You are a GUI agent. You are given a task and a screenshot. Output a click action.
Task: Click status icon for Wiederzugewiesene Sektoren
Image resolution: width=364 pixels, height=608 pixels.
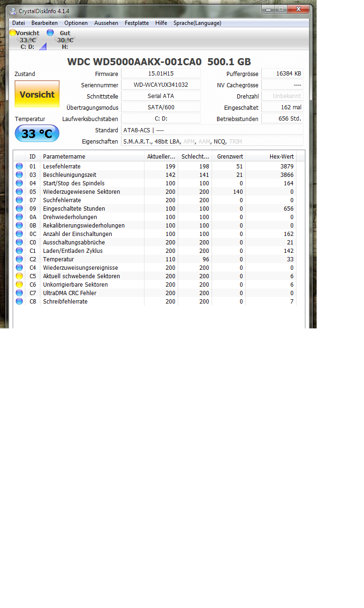point(19,191)
